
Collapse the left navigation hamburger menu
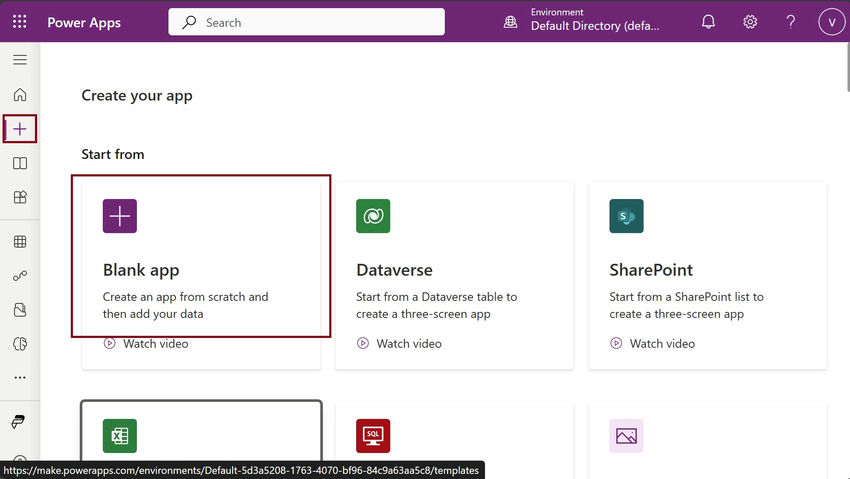[x=20, y=60]
